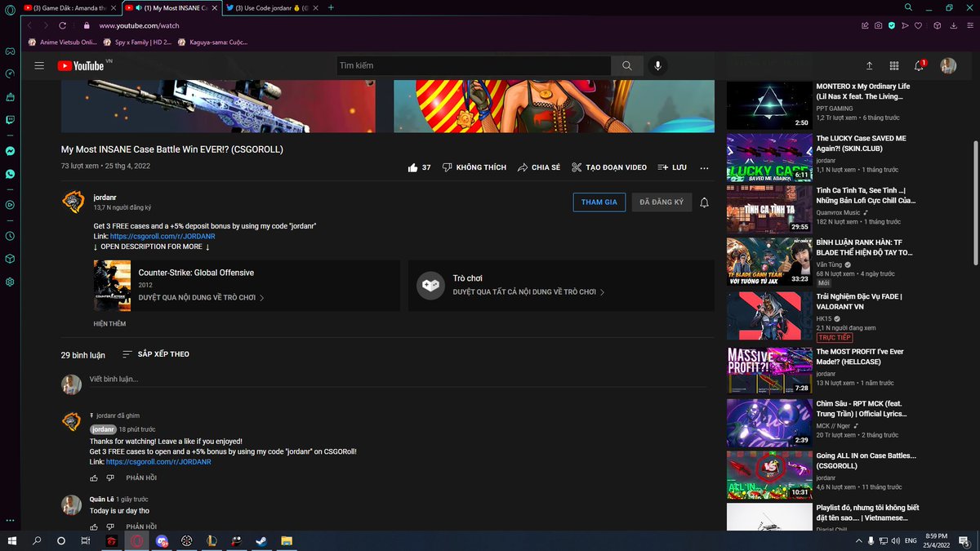Open Trải Nghiệm Đặc Vụ FADE live video

769,316
